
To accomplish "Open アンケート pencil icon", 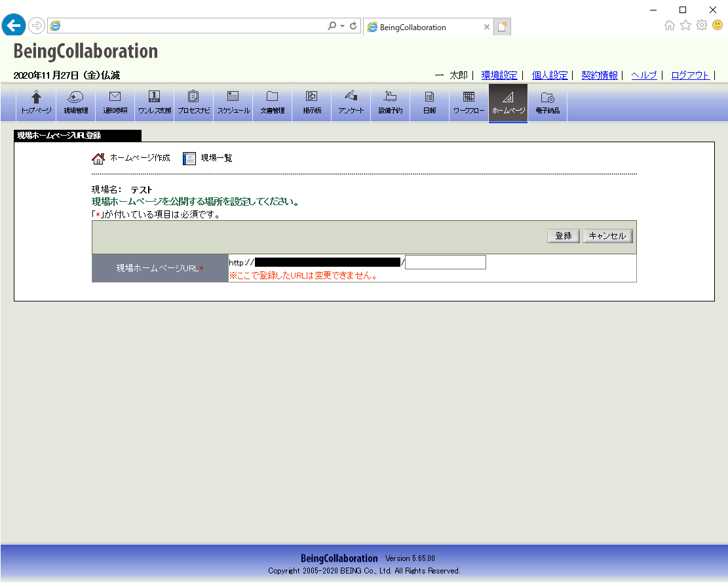I will click(x=351, y=103).
